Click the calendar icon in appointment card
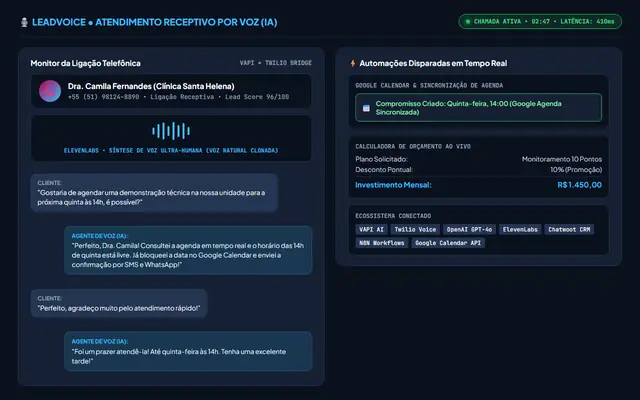This screenshot has height=400, width=640. pos(366,108)
